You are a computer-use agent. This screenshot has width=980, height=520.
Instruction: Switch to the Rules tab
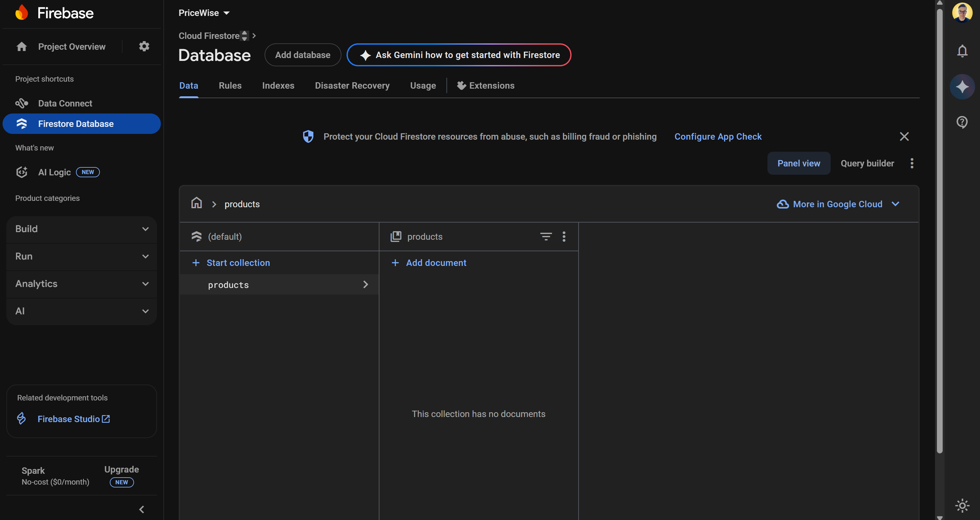coord(230,85)
